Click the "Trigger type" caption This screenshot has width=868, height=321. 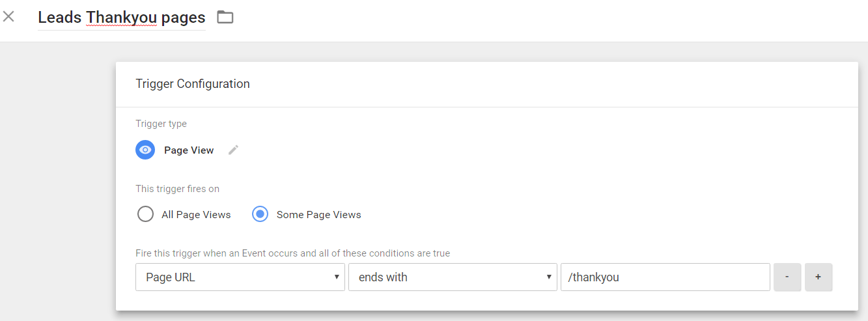tap(161, 124)
